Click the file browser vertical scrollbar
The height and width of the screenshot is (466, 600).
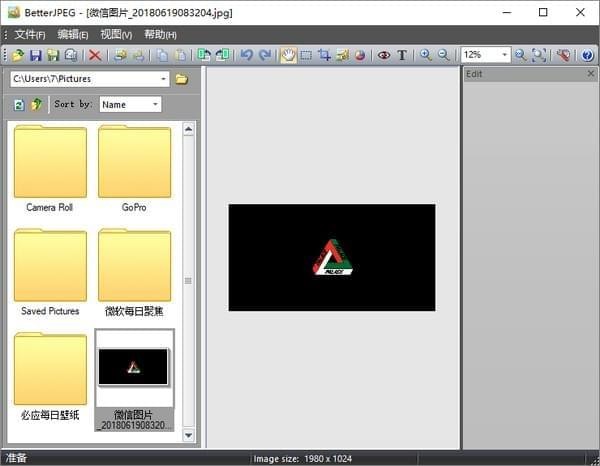tap(188, 280)
